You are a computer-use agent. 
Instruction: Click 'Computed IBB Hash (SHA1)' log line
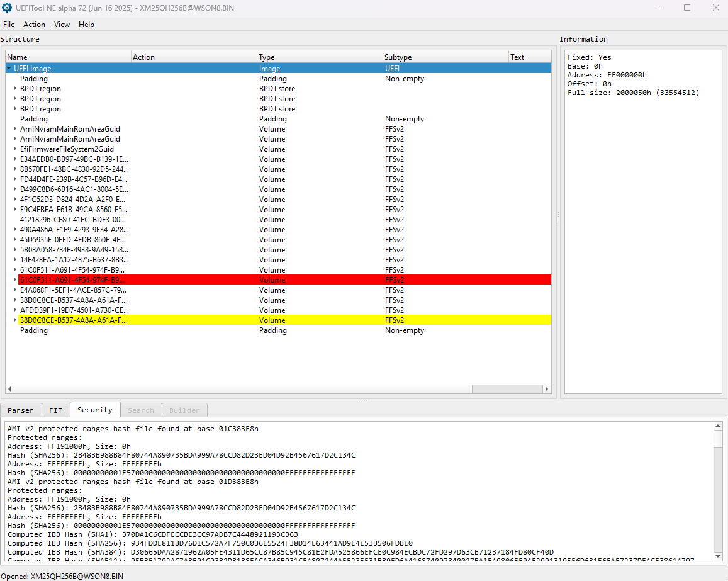coord(153,534)
